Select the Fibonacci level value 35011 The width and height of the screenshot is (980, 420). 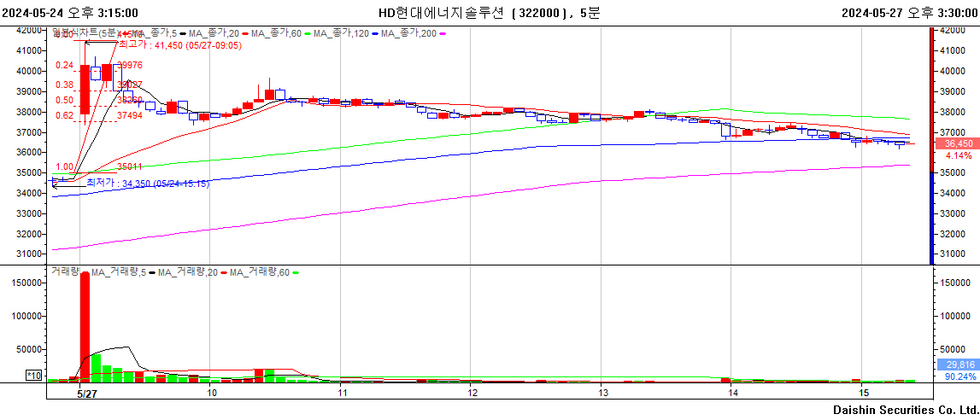pyautogui.click(x=130, y=166)
